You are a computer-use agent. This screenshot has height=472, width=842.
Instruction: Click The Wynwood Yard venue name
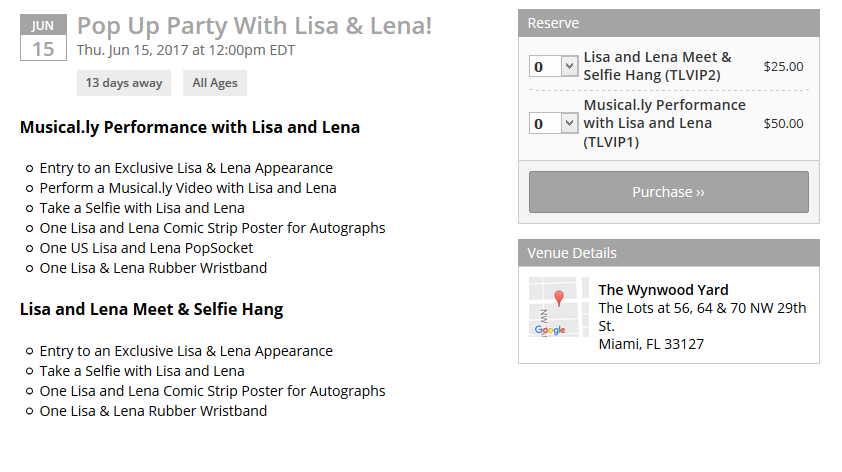pos(663,290)
